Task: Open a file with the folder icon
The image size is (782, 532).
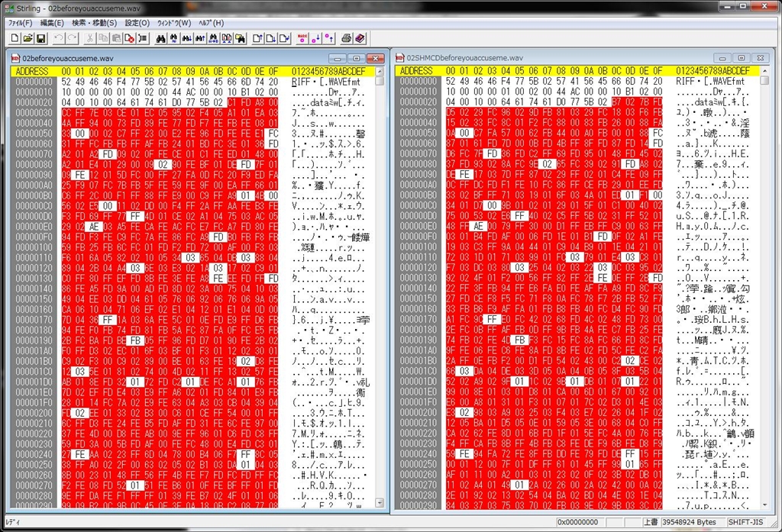Action: click(x=27, y=38)
